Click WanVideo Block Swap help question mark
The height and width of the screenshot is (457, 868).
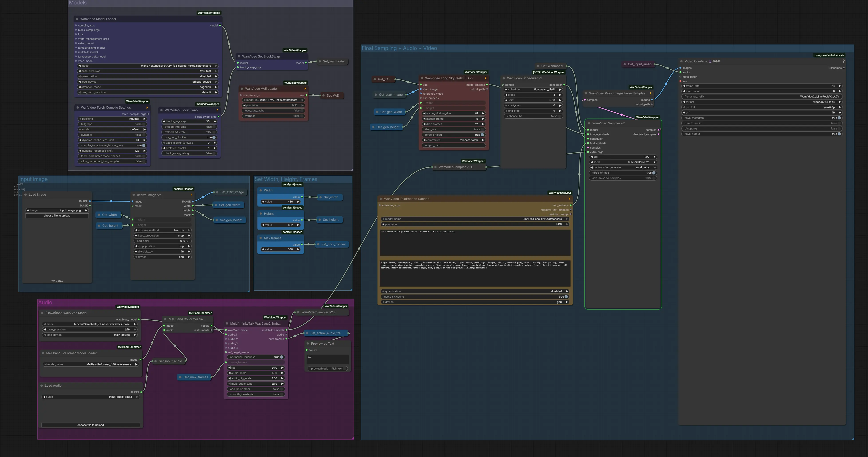pos(217,110)
